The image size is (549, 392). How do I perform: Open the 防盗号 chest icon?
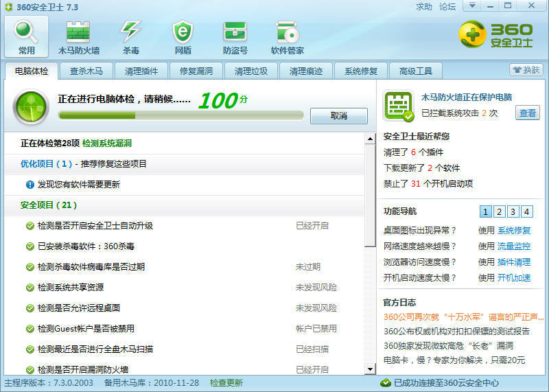click(x=235, y=36)
